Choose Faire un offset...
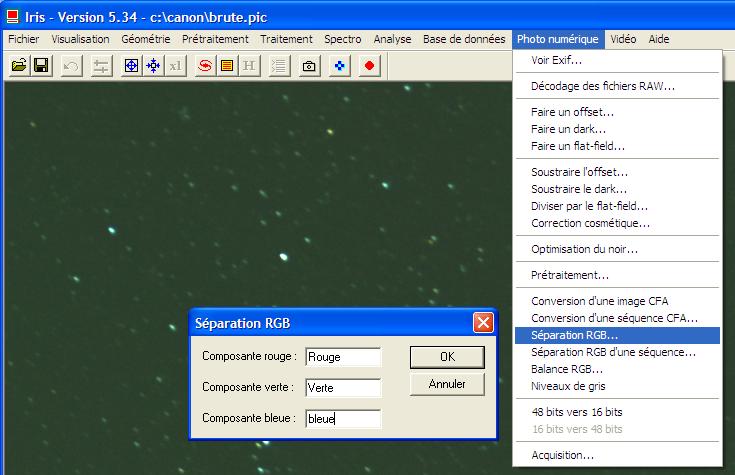Image resolution: width=735 pixels, height=475 pixels. coord(617,112)
